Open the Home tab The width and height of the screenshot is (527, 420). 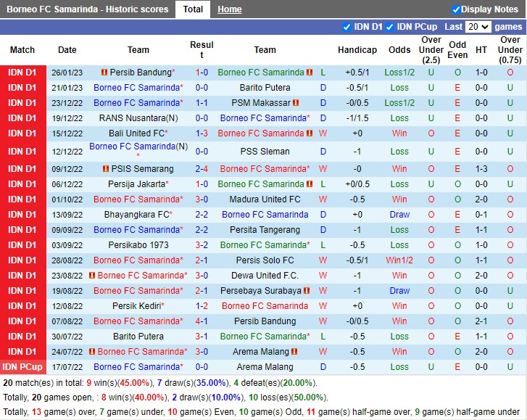pos(230,9)
